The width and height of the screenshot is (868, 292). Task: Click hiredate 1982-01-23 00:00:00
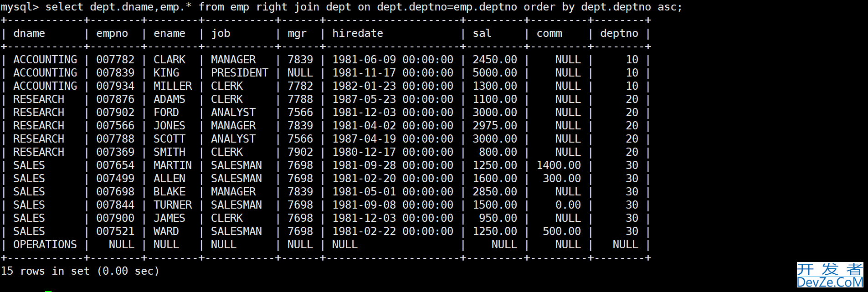point(393,86)
